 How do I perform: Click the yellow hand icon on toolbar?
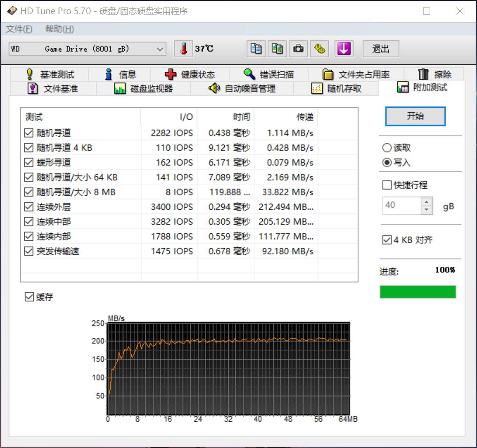[319, 49]
